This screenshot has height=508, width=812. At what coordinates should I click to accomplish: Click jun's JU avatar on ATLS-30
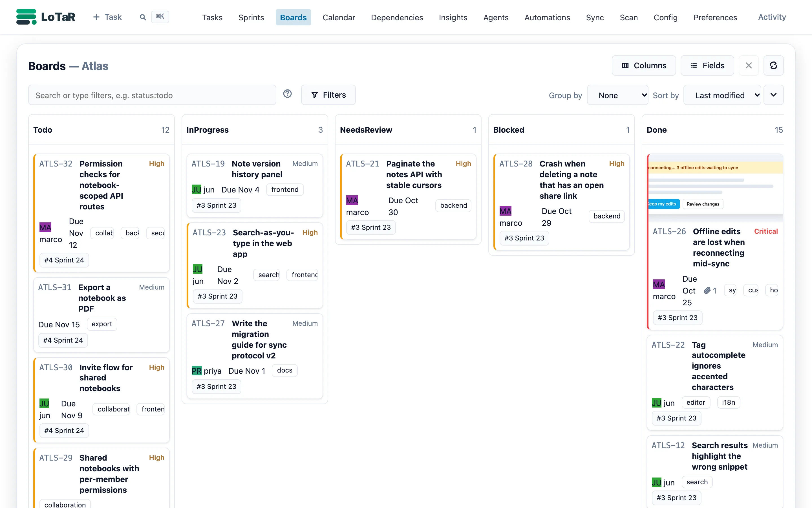point(44,403)
